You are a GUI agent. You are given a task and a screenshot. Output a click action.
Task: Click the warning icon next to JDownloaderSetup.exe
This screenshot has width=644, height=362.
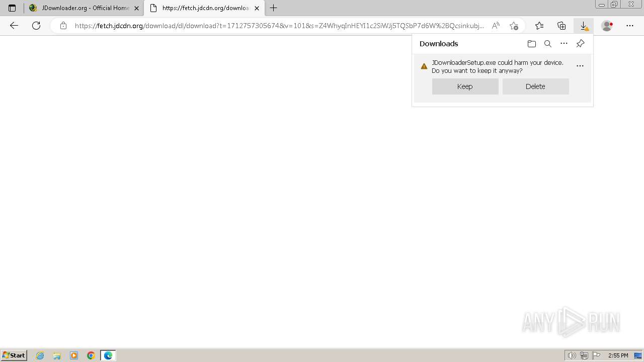[424, 66]
